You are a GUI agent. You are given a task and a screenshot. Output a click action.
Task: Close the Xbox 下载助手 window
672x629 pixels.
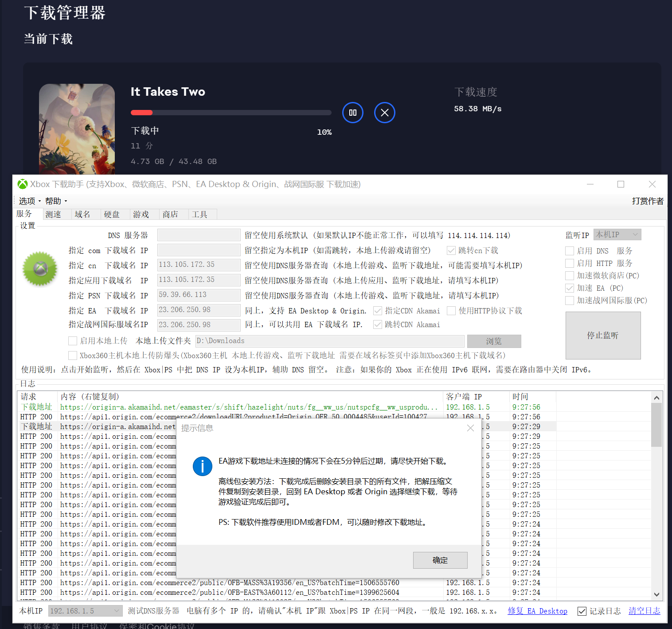tap(652, 184)
